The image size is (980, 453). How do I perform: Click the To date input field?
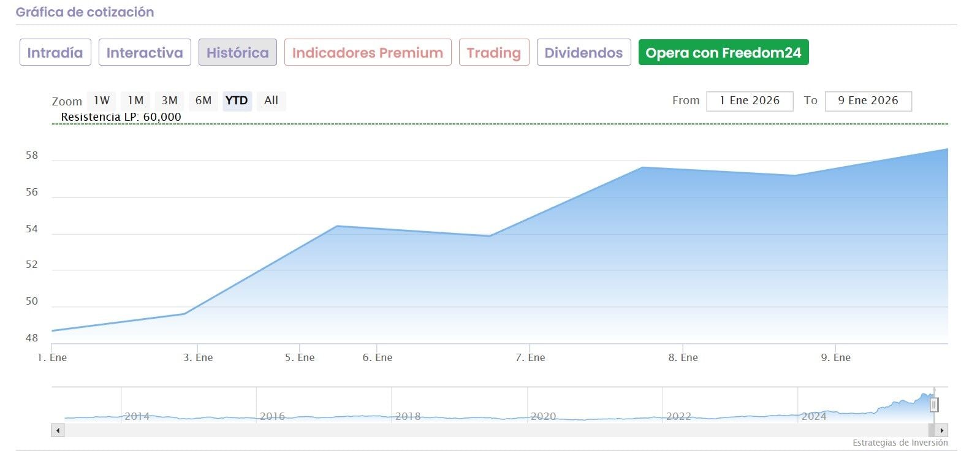(x=868, y=101)
